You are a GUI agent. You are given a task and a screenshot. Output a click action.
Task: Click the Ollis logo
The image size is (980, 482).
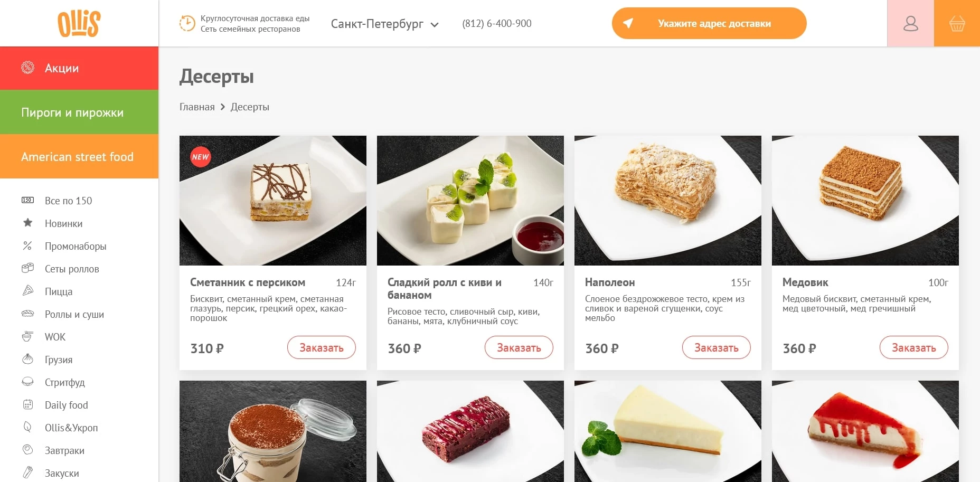[79, 23]
